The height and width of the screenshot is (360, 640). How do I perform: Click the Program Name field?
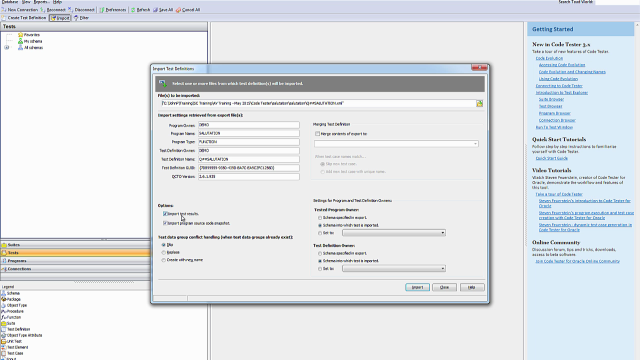point(249,133)
